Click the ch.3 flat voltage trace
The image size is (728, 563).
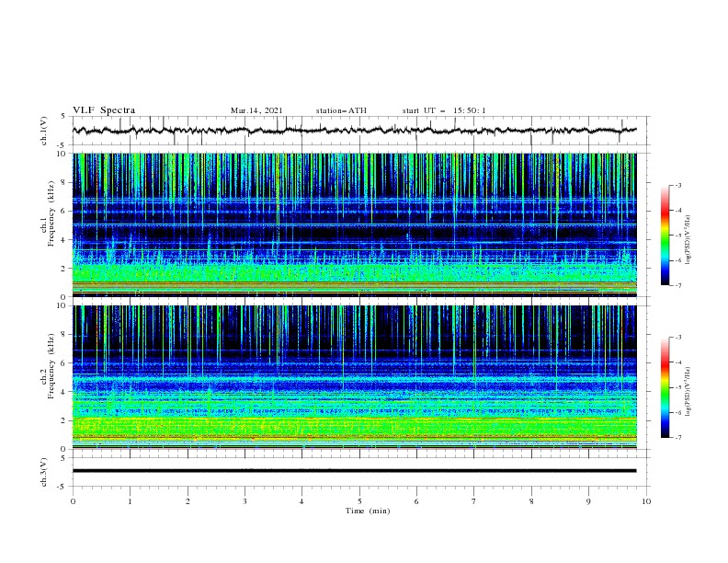coord(354,471)
